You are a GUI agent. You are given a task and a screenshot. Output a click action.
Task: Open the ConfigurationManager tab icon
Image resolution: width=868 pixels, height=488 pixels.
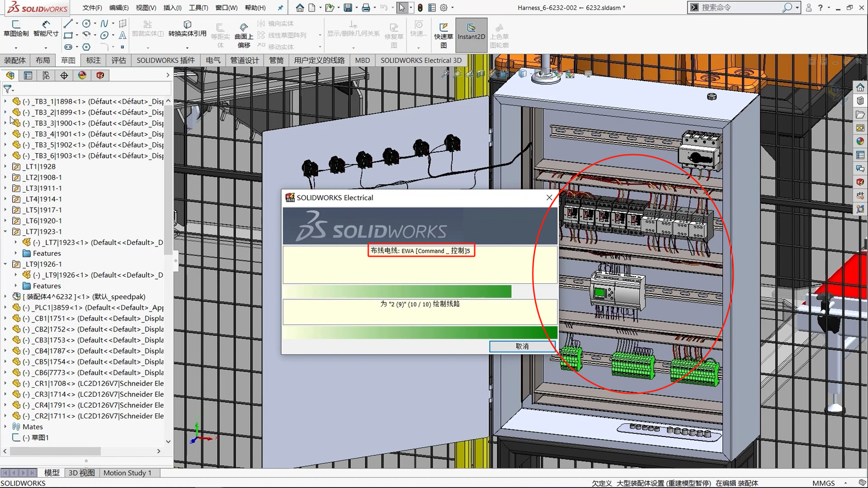pyautogui.click(x=46, y=76)
